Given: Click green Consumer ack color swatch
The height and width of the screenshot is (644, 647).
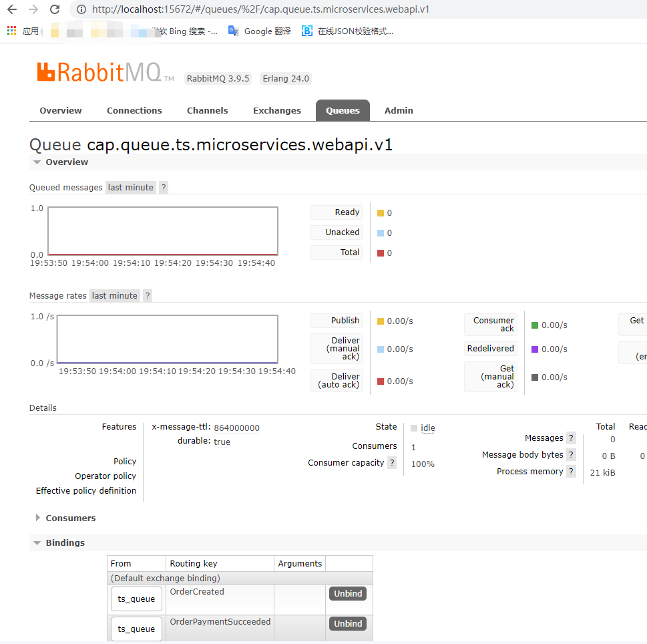Looking at the screenshot, I should pos(535,325).
